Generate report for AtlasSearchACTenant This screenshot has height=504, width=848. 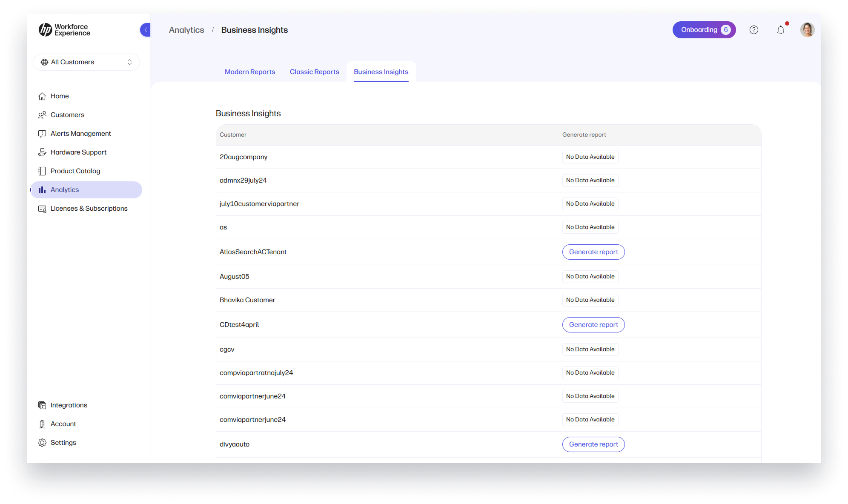click(593, 252)
